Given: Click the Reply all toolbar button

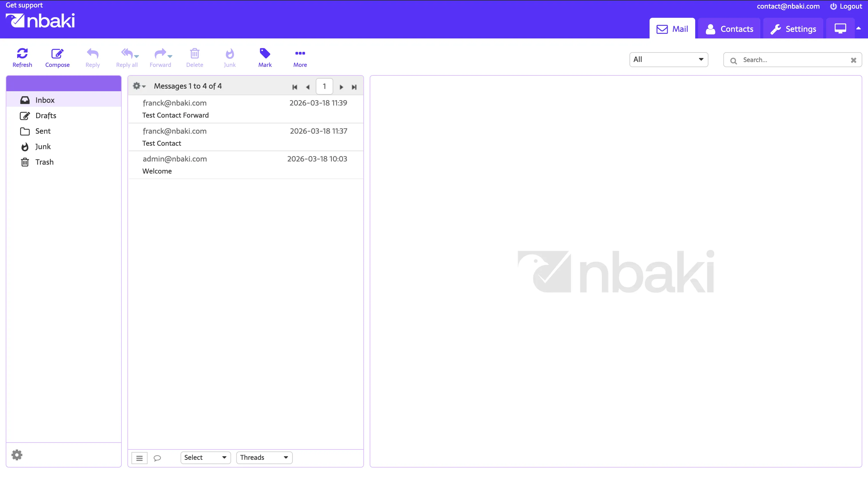Looking at the screenshot, I should point(127,58).
